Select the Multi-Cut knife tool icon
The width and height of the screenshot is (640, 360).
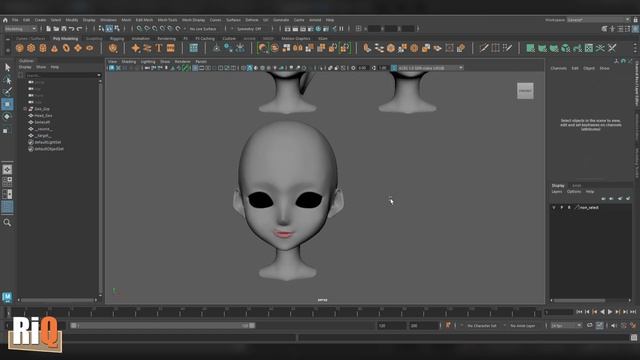(x=484, y=48)
